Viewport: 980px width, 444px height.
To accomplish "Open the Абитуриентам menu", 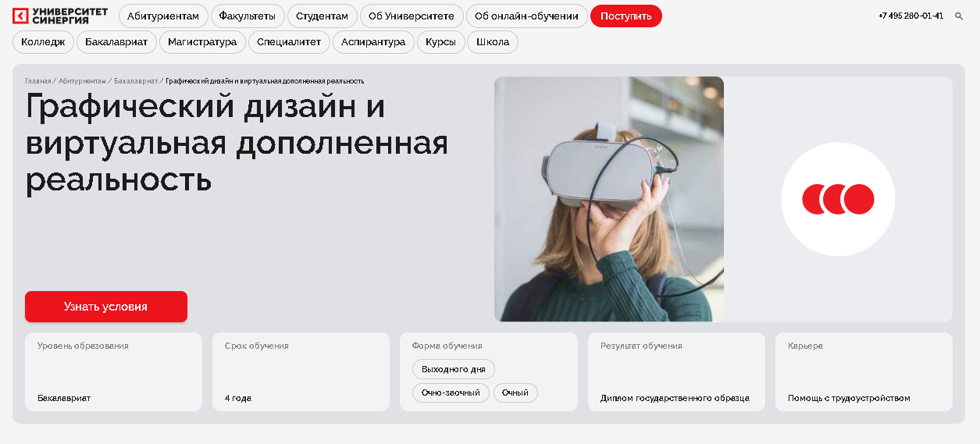I will coord(163,16).
